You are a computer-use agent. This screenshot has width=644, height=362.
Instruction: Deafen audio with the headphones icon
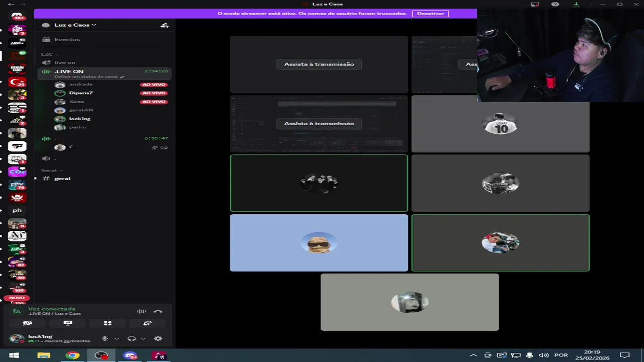(132, 339)
